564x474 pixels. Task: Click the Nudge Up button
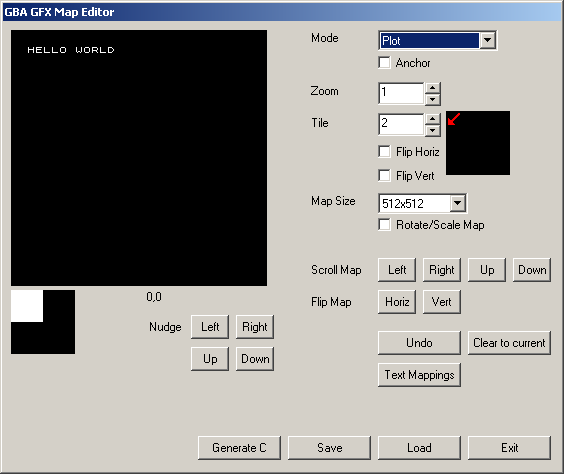click(210, 359)
